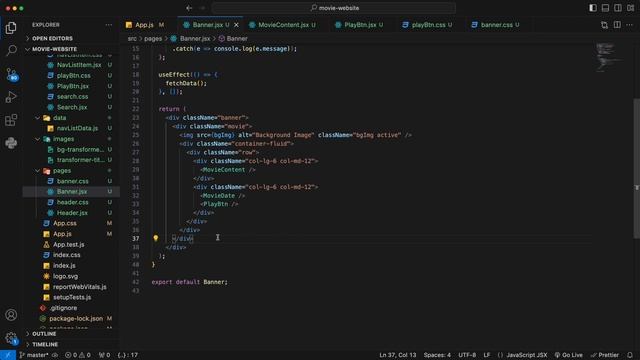Open NavListItem.jsx in explorer
640x360 pixels.
point(79,65)
